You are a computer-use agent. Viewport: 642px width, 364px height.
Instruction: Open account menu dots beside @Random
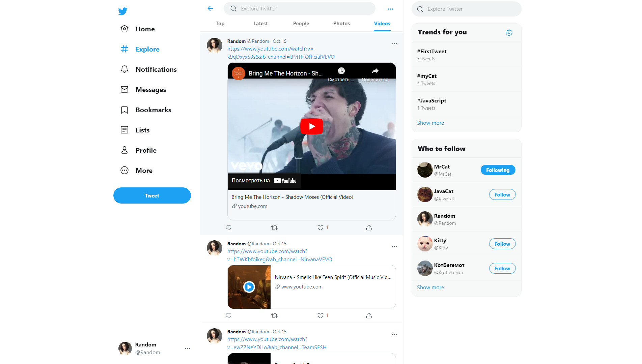(x=188, y=348)
